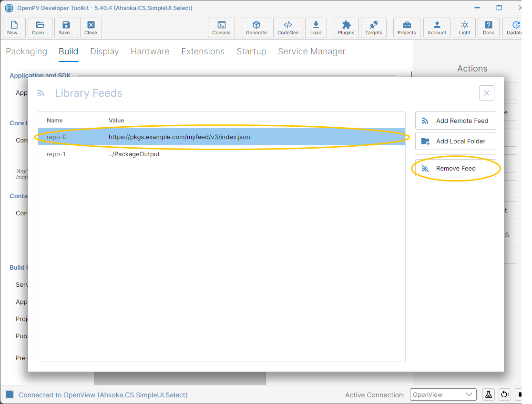Click the Generate toolbar icon
This screenshot has height=404, width=532.
(256, 28)
